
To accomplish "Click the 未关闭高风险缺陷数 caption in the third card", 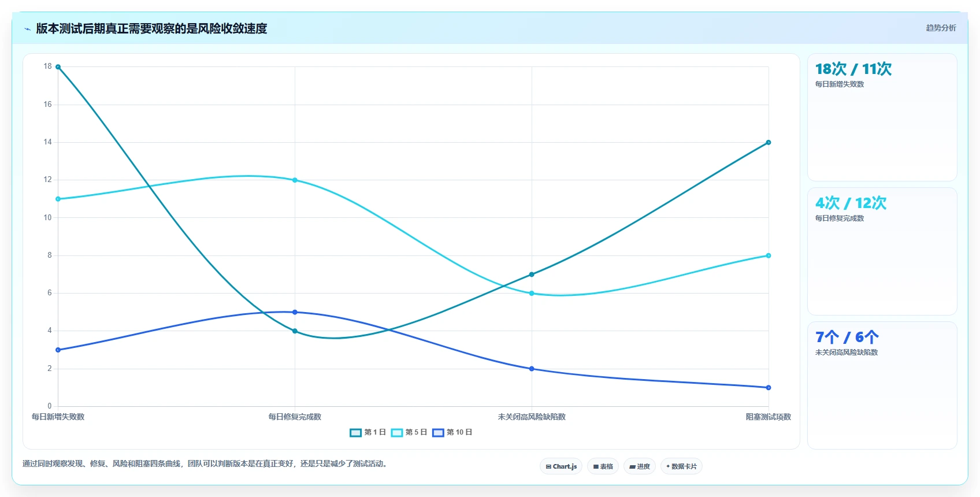I will [x=847, y=353].
